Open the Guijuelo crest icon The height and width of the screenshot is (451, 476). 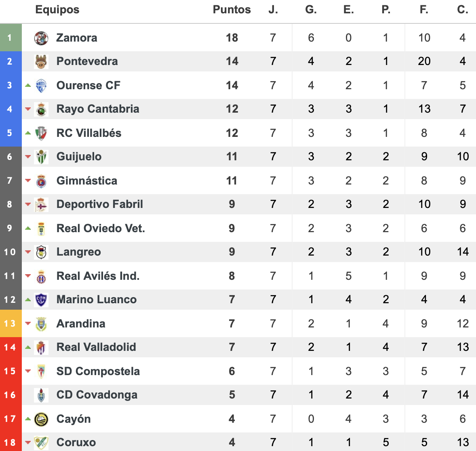[x=41, y=157]
